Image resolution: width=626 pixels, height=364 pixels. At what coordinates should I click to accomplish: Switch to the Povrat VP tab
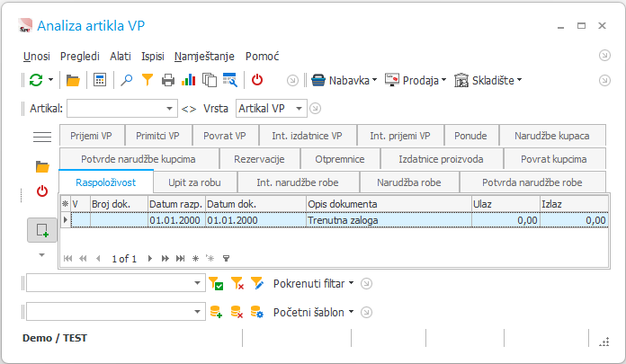224,136
